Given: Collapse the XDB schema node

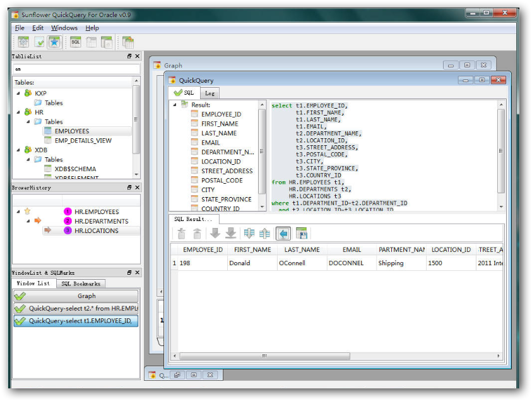Looking at the screenshot, I should [x=18, y=150].
